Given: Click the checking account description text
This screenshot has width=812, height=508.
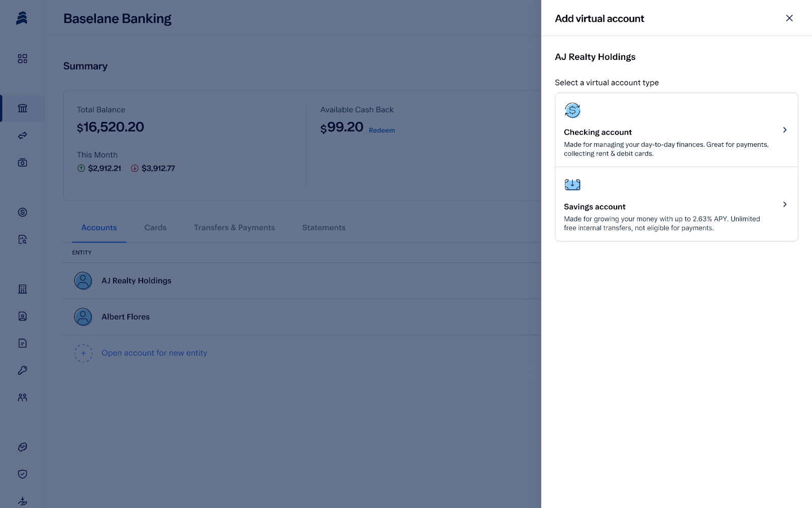Looking at the screenshot, I should [x=666, y=149].
